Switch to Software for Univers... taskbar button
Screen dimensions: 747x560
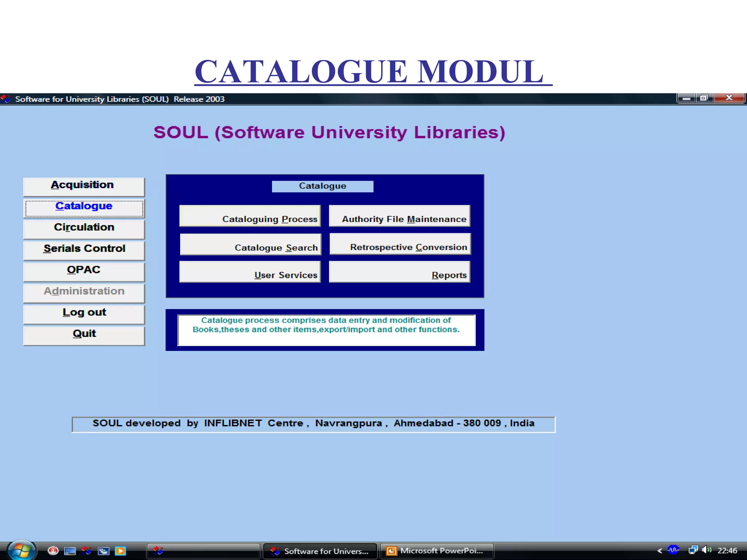pos(320,551)
